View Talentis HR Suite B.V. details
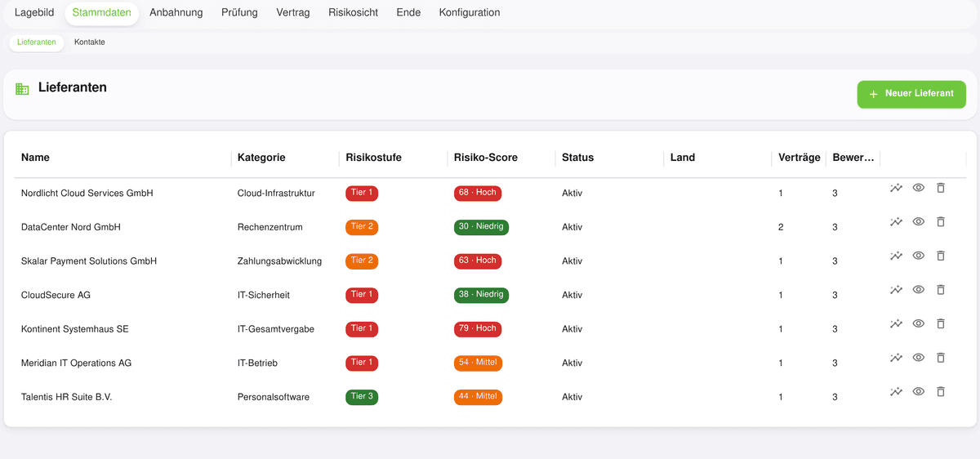Screen dimensions: 980x459 click(918, 391)
